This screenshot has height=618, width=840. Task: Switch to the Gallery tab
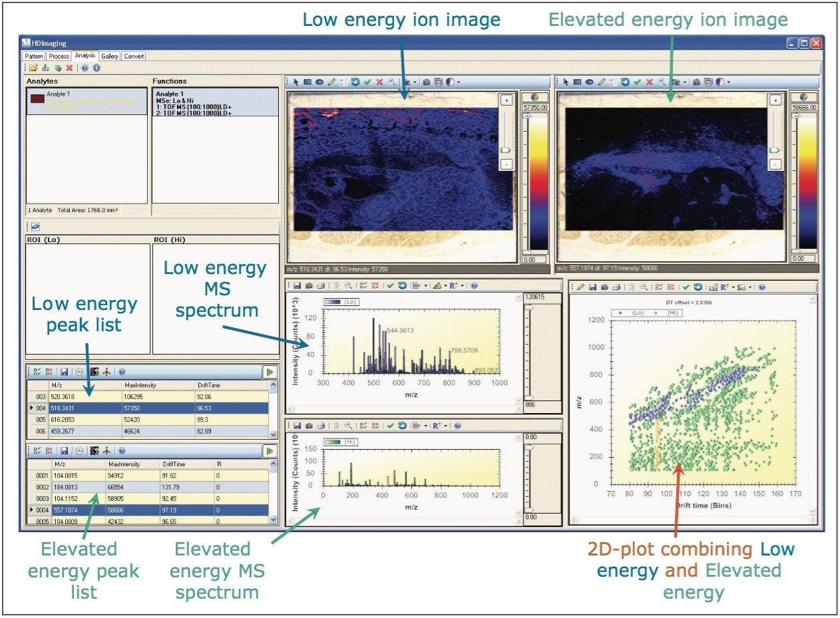109,57
